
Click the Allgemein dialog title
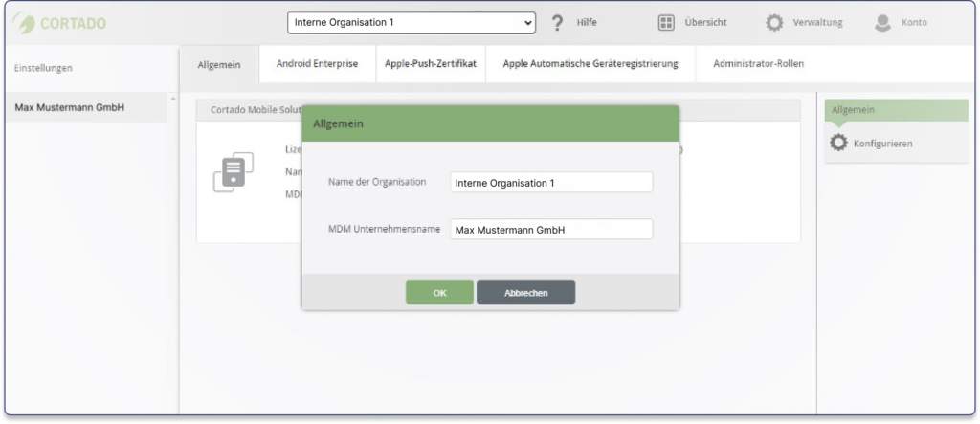pyautogui.click(x=338, y=123)
